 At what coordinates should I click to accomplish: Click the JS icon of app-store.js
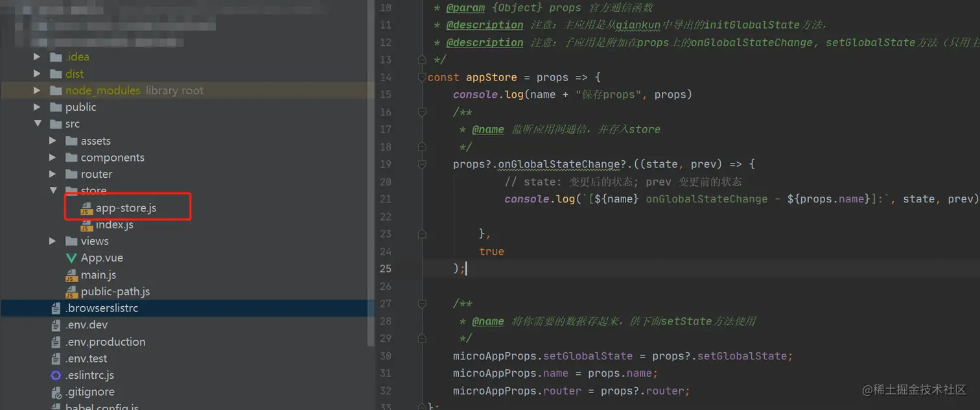pos(87,209)
